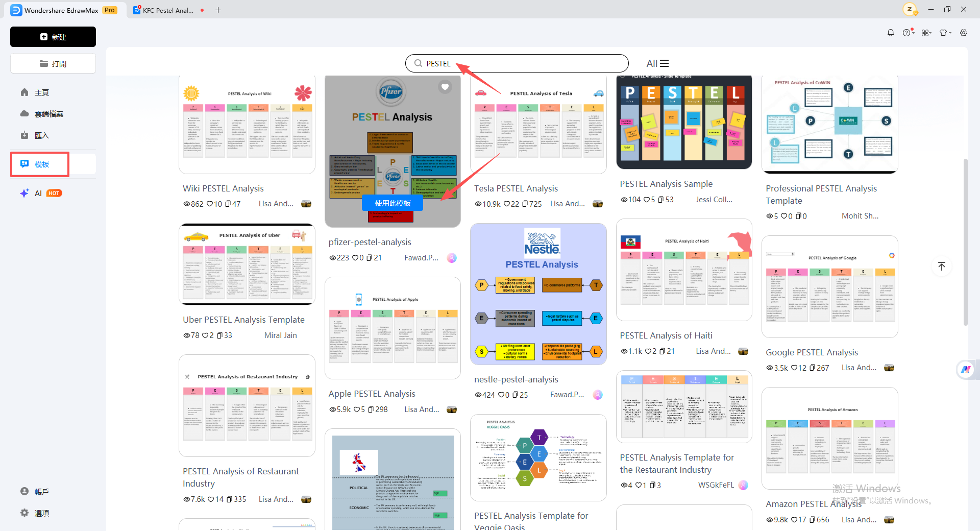Open the PESTEL Analysis Sample thumbnail
Image resolution: width=980 pixels, height=531 pixels.
(x=684, y=122)
